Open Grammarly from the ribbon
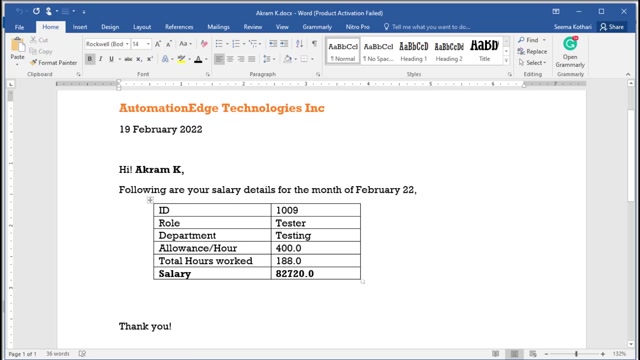 (570, 52)
